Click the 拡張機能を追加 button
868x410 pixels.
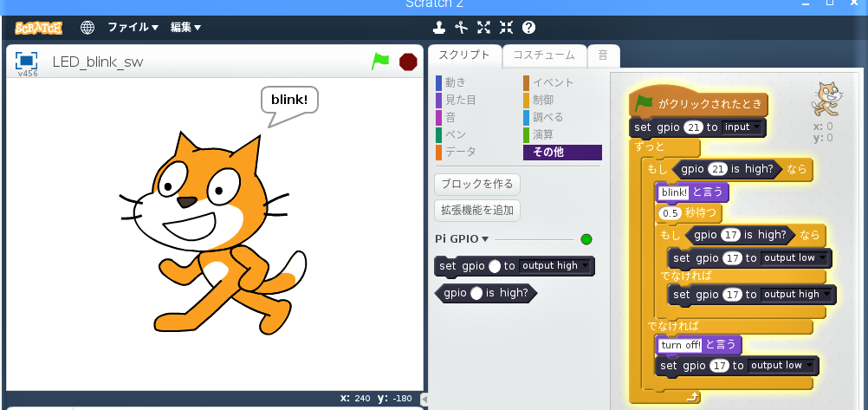pos(477,211)
